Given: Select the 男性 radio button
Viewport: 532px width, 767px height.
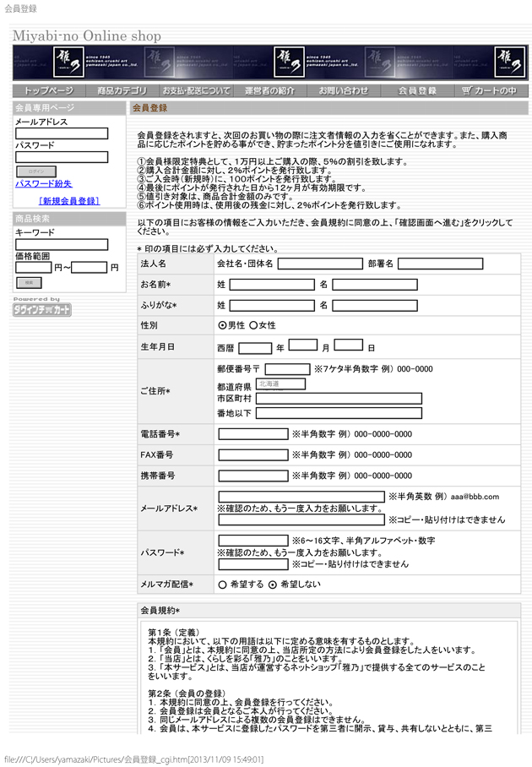Looking at the screenshot, I should [222, 325].
